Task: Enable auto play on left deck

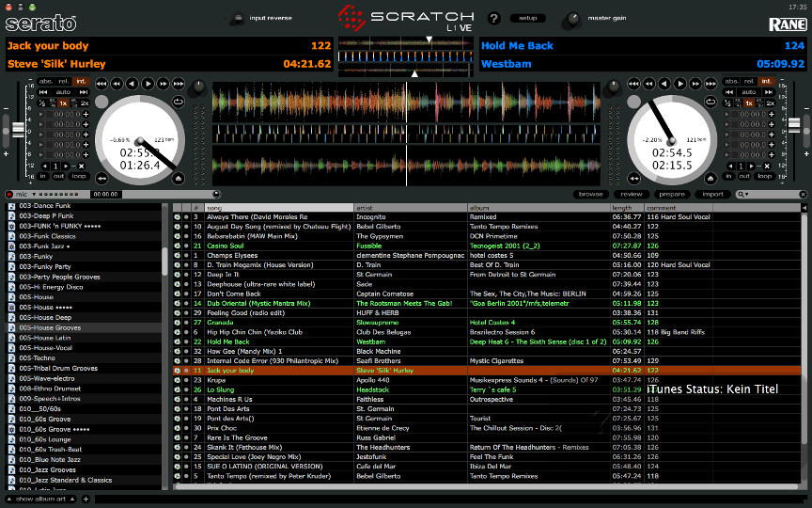Action: pyautogui.click(x=63, y=92)
